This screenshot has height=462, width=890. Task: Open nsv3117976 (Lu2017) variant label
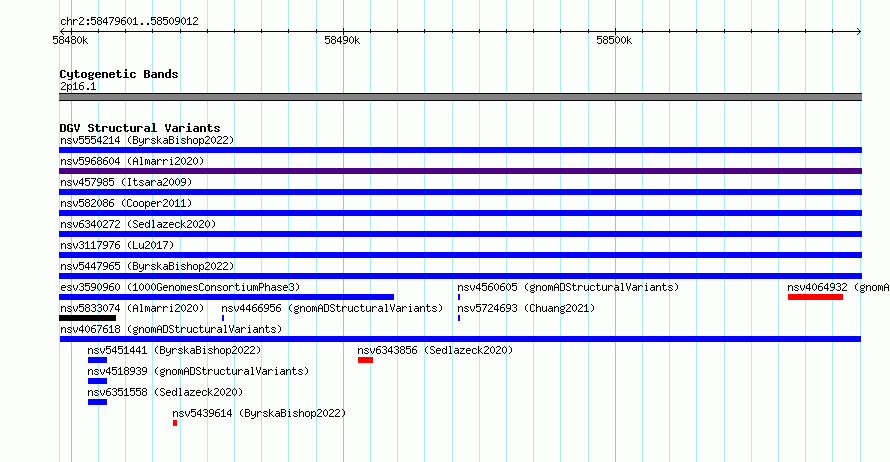click(x=117, y=245)
